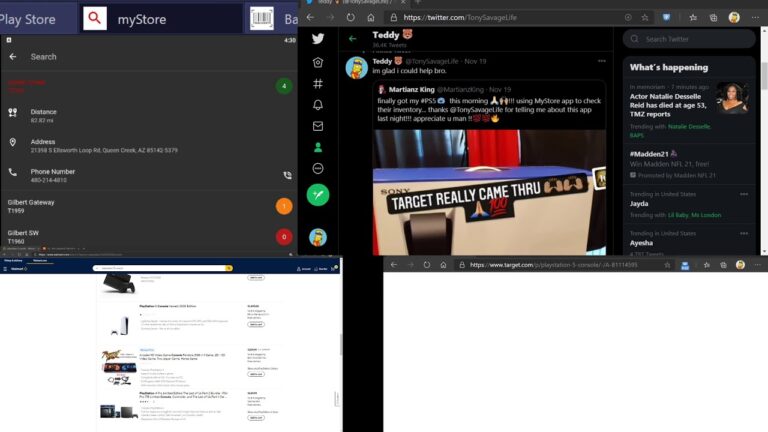Open the Settings and more menu in the Target browser
The height and width of the screenshot is (432, 768).
(x=758, y=264)
